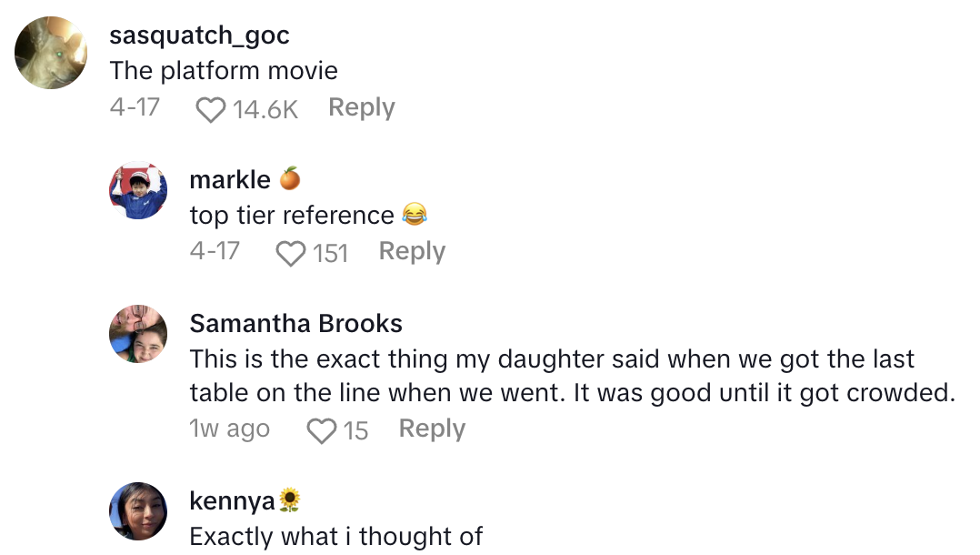Visit markle's username link
The width and height of the screenshot is (980, 555).
tap(230, 180)
